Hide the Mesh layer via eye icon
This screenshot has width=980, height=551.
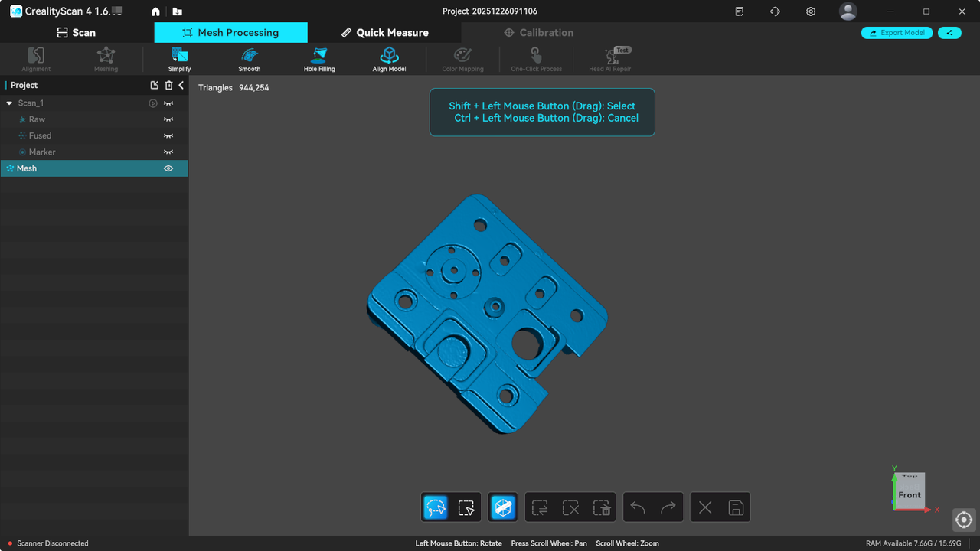coord(168,168)
